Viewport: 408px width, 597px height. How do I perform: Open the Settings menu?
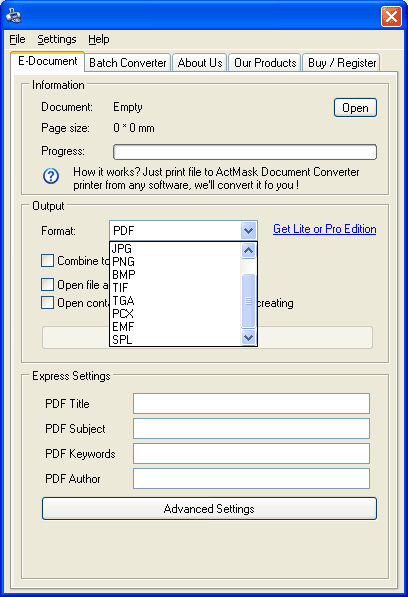(57, 39)
